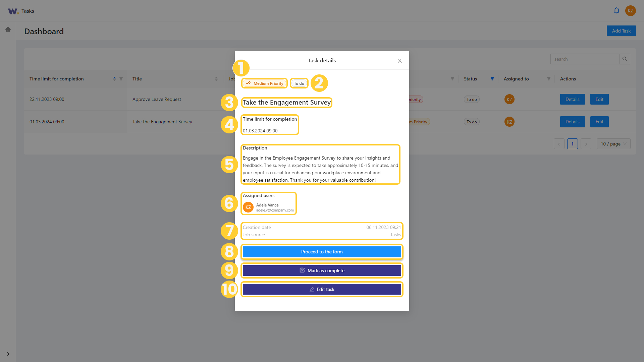Sort the Title column

click(216, 79)
